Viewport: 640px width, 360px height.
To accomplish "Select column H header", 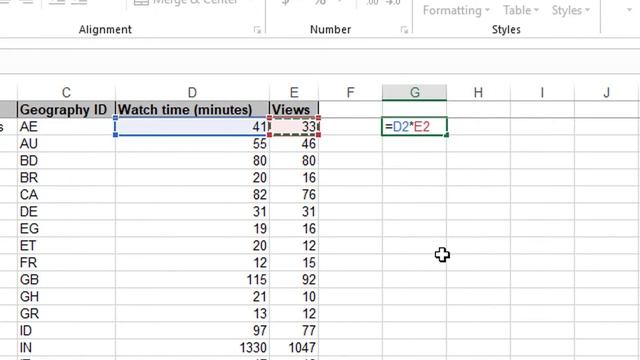I will (x=478, y=93).
